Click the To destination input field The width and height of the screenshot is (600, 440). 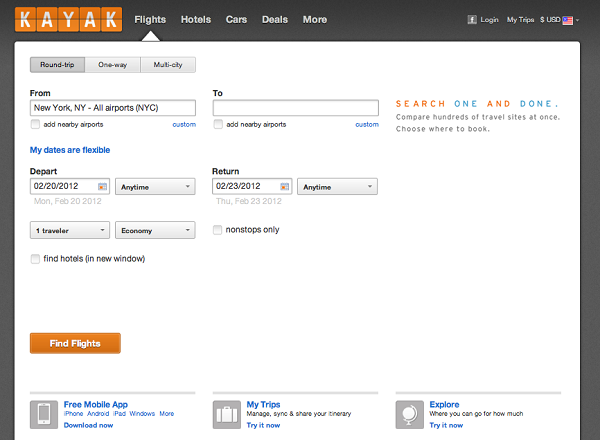click(296, 108)
